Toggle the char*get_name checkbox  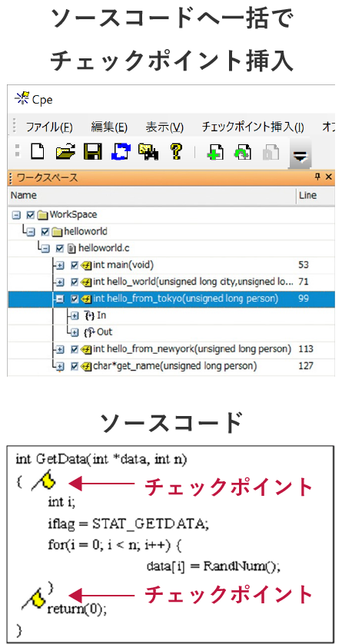75,366
